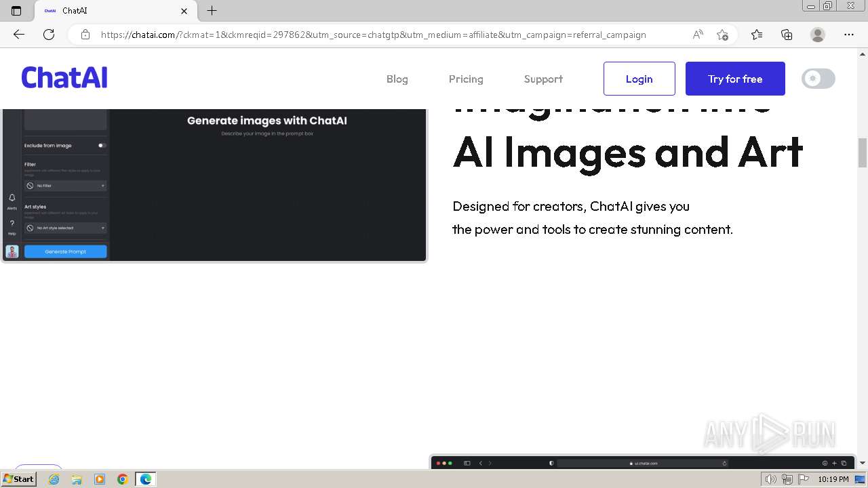This screenshot has height=488, width=868.
Task: Click the network tray icon
Action: point(787,479)
